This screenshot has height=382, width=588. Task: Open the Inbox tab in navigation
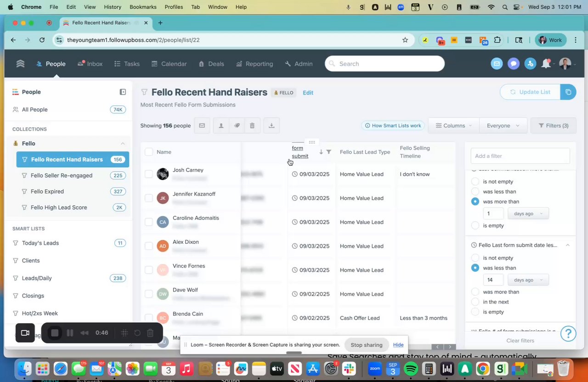point(90,64)
